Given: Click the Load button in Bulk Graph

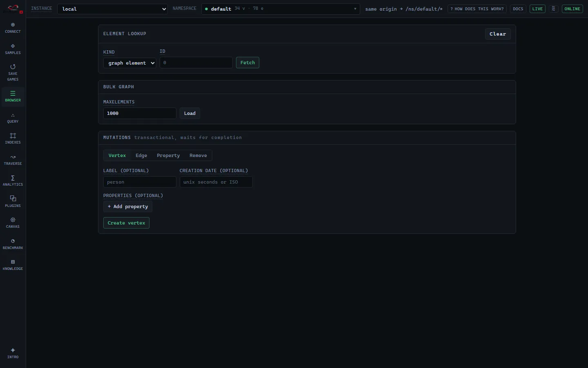Looking at the screenshot, I should [190, 113].
